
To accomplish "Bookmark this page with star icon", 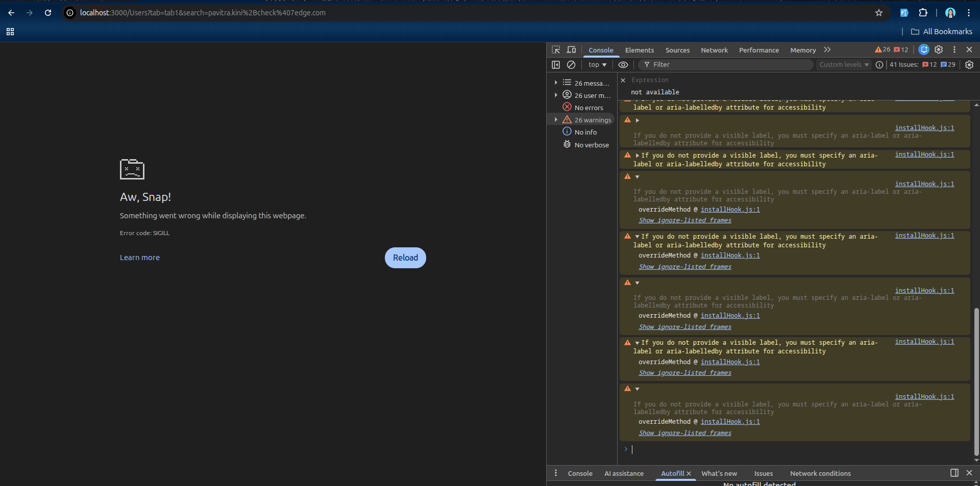I will pyautogui.click(x=879, y=13).
